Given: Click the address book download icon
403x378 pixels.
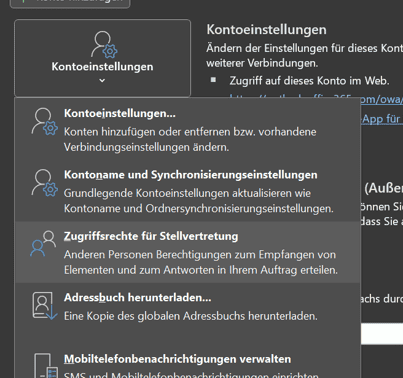Looking at the screenshot, I should (45, 306).
